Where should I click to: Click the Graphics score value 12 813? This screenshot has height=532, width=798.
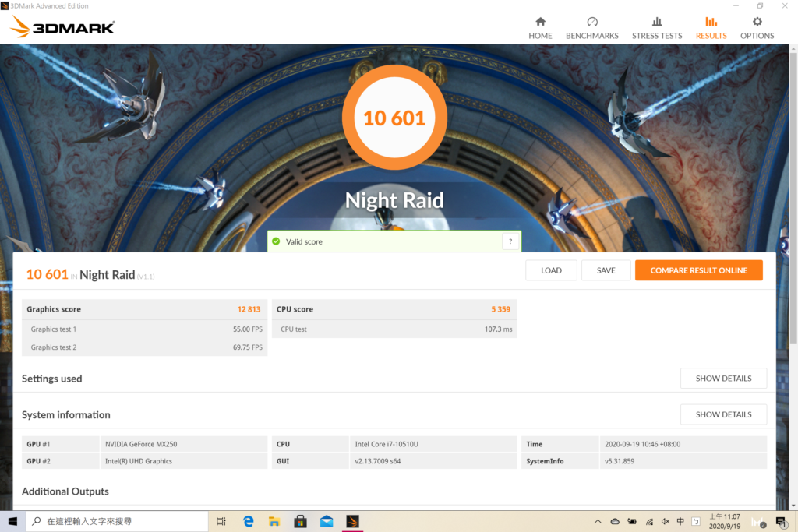(x=249, y=309)
